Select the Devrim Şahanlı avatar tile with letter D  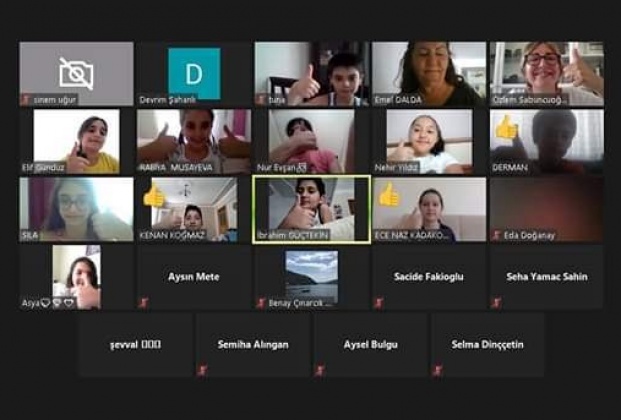pos(194,74)
